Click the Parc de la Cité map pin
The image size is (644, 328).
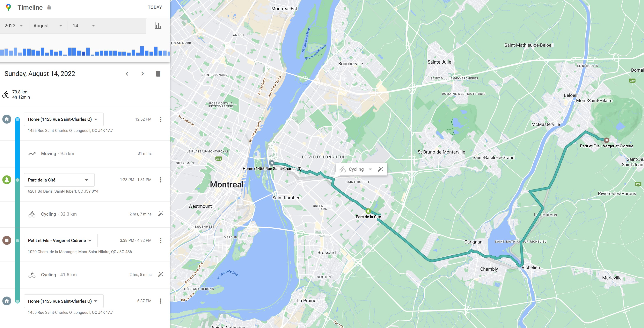pyautogui.click(x=368, y=211)
